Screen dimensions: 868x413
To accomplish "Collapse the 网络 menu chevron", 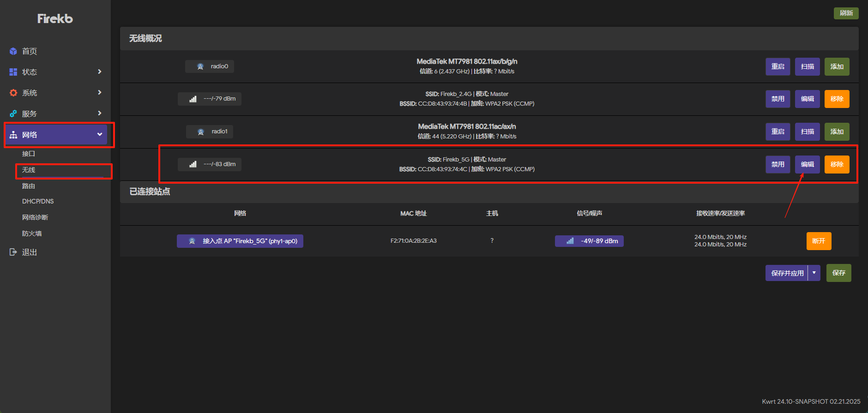I will point(100,134).
